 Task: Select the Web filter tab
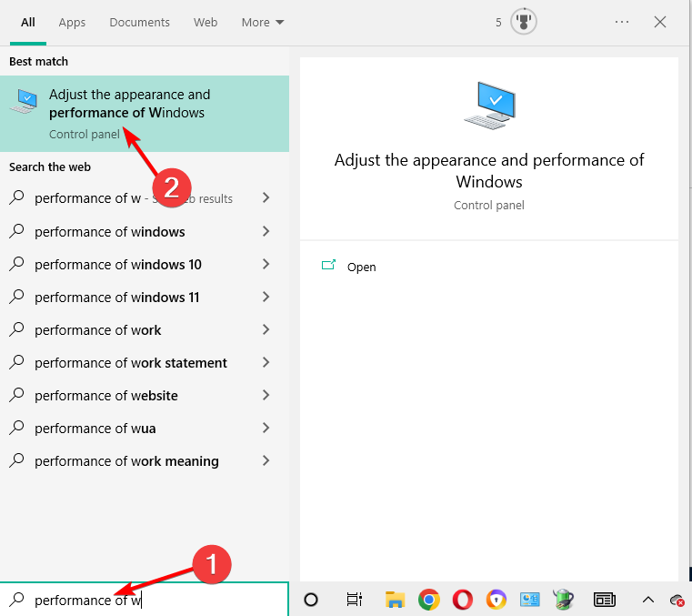click(206, 22)
